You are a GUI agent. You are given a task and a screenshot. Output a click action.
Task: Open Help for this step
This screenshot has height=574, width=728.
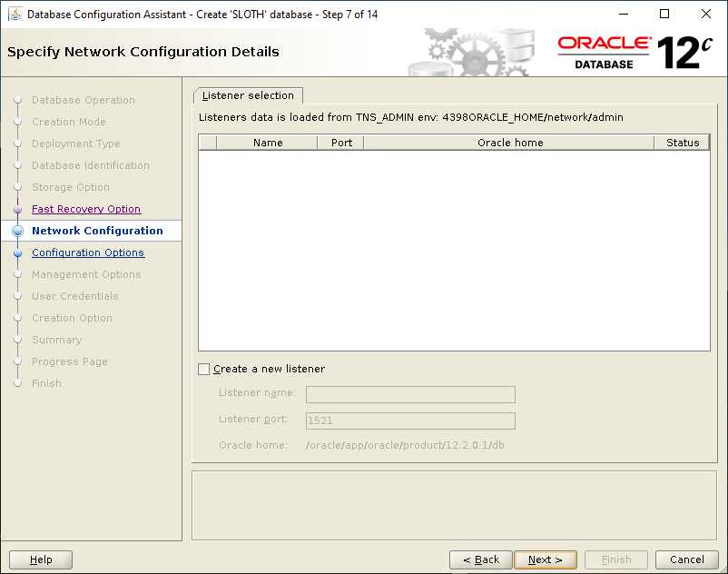41,559
